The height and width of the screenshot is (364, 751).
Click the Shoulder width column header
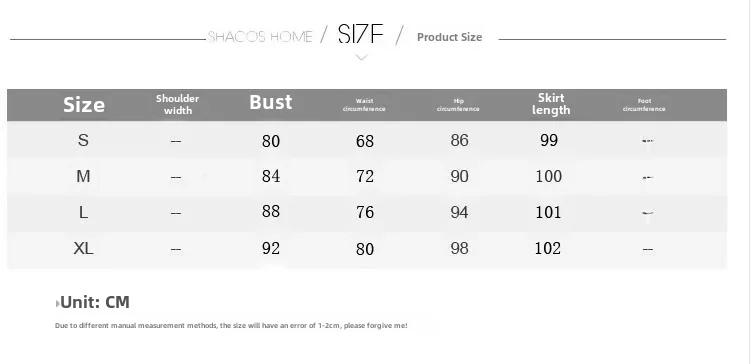click(x=177, y=104)
